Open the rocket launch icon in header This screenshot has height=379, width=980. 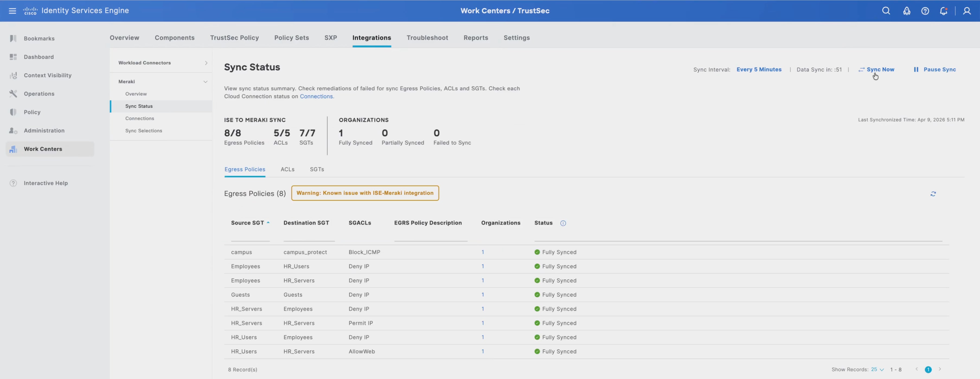tap(907, 11)
